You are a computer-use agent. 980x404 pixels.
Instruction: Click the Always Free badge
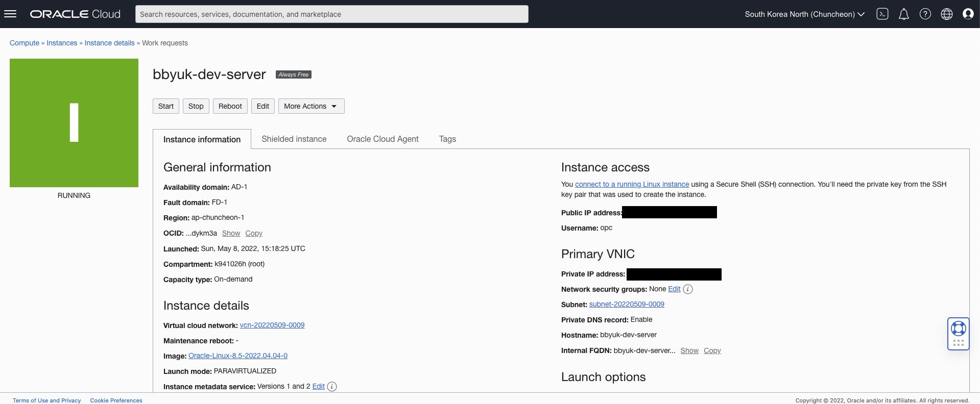294,74
